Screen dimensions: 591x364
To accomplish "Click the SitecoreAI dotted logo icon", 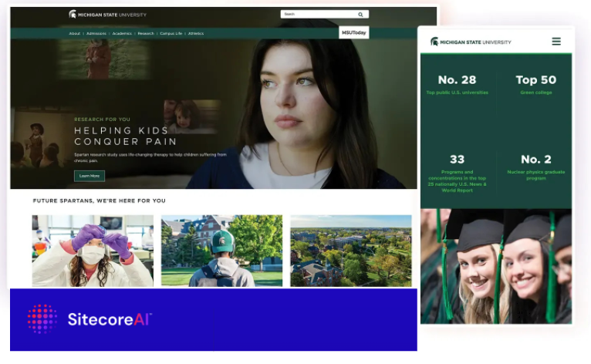I will point(42,318).
